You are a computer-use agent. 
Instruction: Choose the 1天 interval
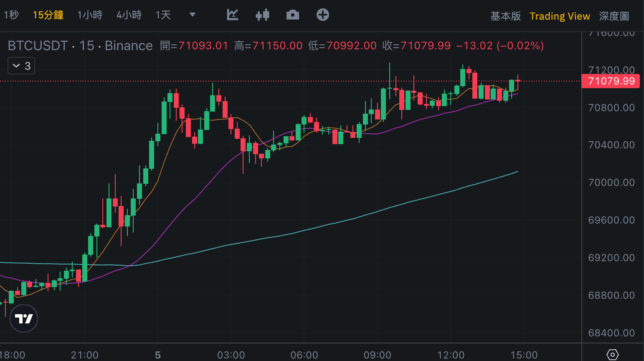pyautogui.click(x=163, y=15)
